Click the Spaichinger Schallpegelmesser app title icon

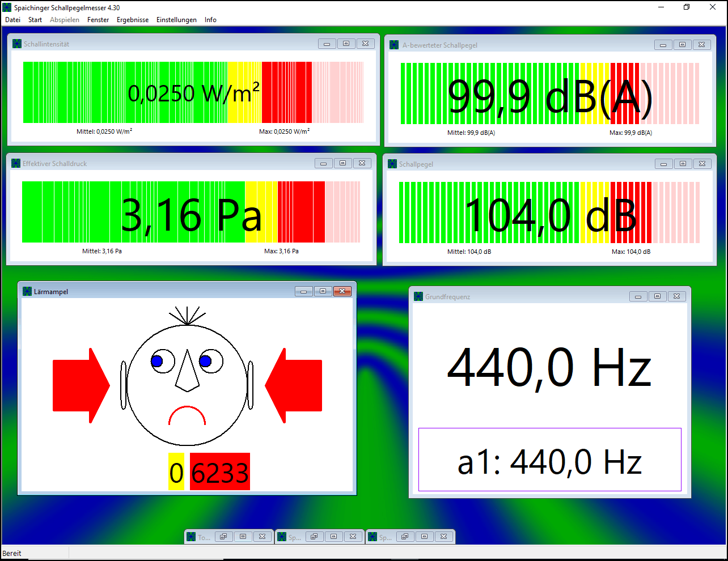(x=7, y=7)
